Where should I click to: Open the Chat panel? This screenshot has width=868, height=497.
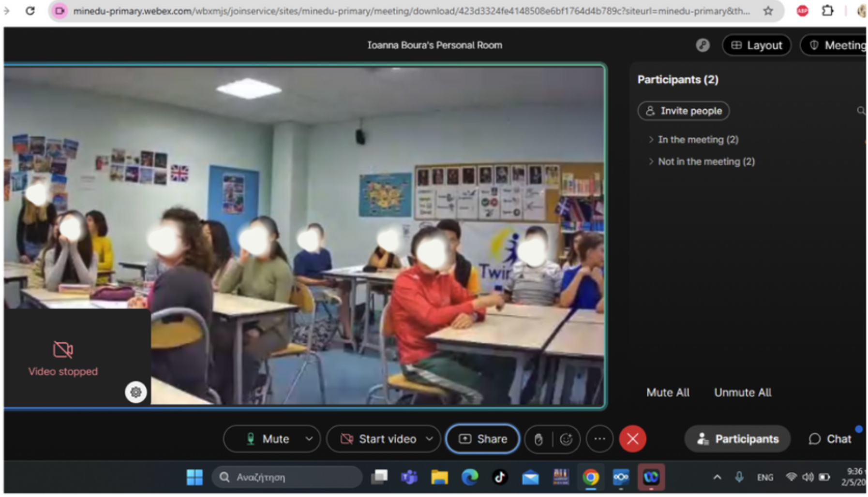pos(830,439)
